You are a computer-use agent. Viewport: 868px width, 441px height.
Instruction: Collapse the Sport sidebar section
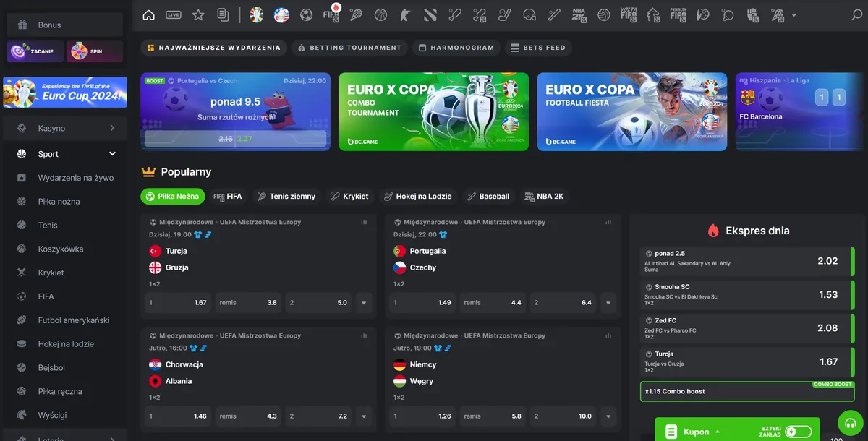[x=112, y=154]
